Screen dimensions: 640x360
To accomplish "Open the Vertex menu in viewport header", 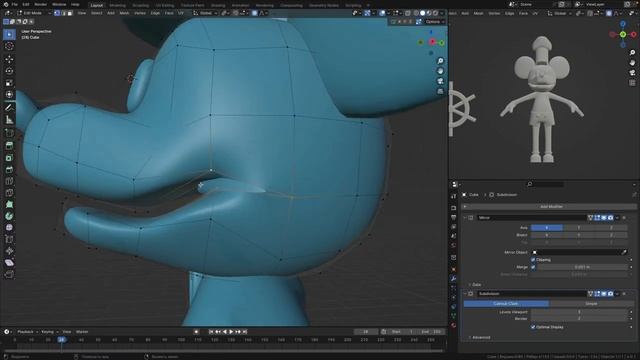I will (140, 13).
